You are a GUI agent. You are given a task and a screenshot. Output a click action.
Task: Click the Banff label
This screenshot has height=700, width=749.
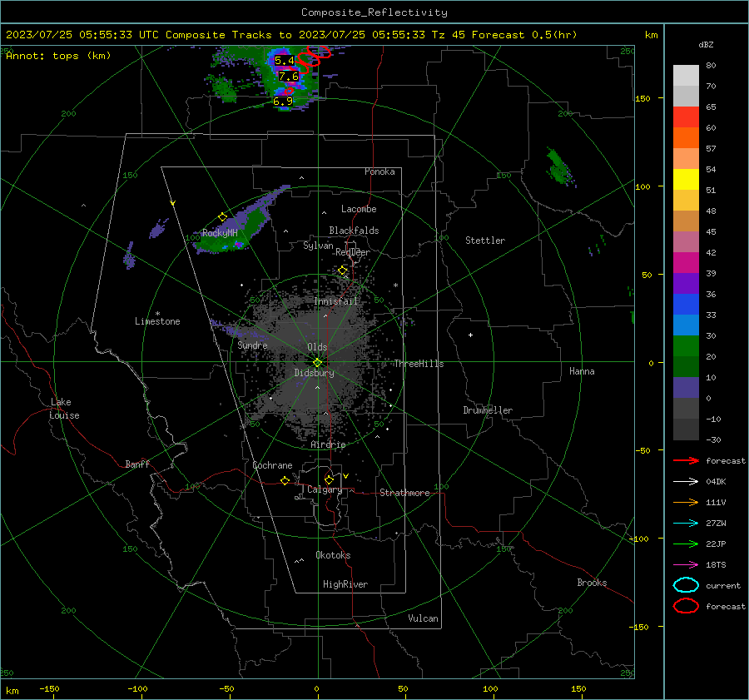(137, 464)
